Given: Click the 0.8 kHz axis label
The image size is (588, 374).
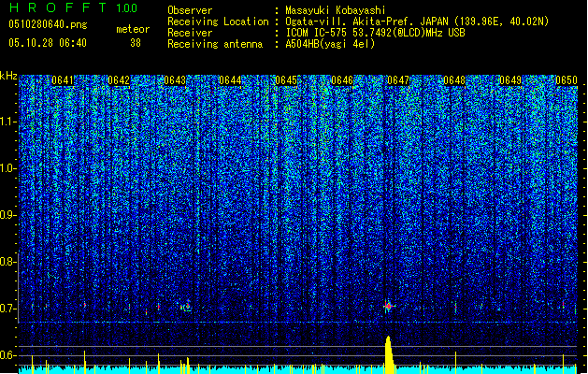Looking at the screenshot, I should [8, 262].
